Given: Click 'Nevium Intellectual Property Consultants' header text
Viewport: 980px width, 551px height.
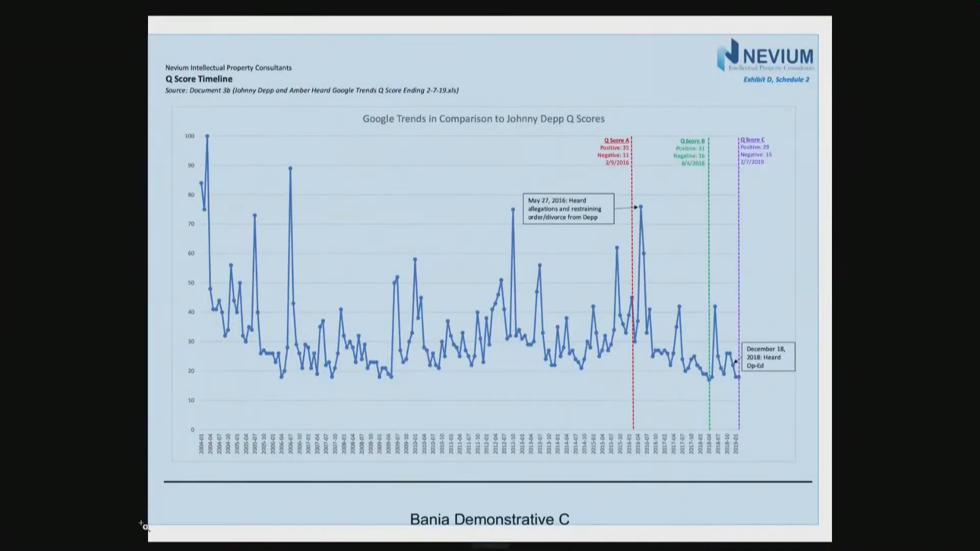Looking at the screenshot, I should click(x=228, y=67).
